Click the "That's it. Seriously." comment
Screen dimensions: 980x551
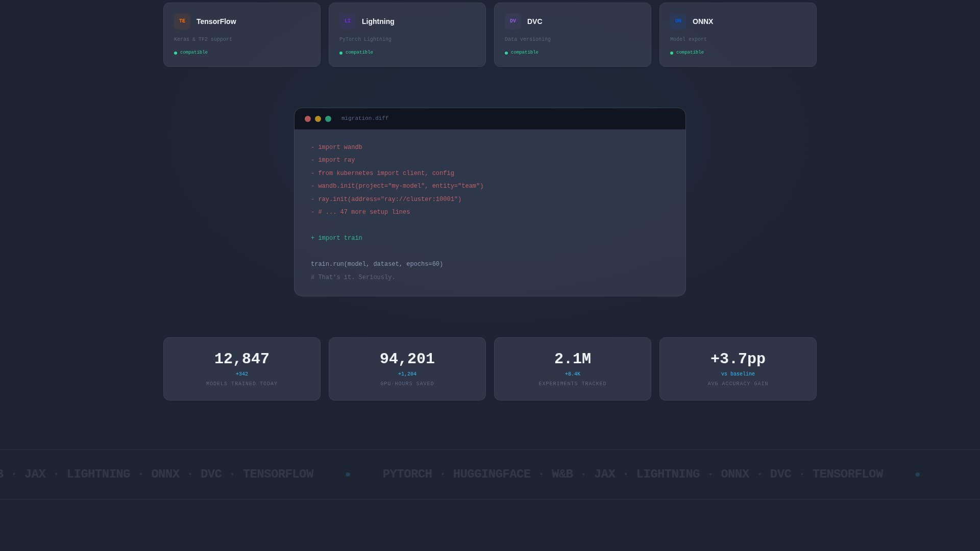click(x=353, y=278)
